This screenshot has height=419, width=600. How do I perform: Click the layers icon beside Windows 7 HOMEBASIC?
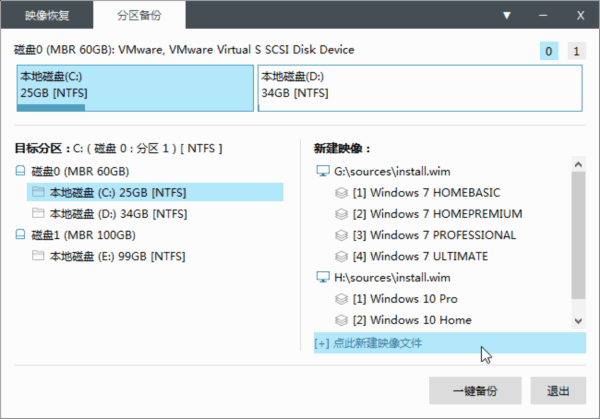tap(341, 192)
